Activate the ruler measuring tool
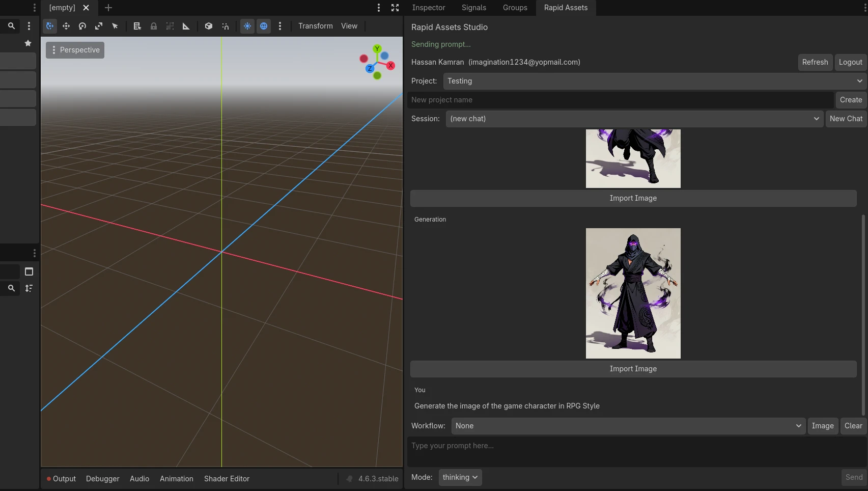This screenshot has height=491, width=868. click(186, 26)
